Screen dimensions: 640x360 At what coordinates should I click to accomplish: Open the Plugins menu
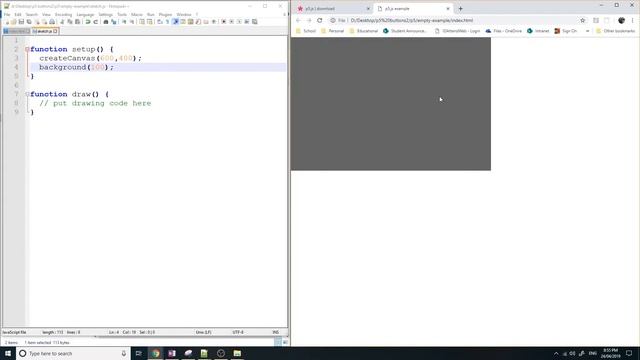click(x=165, y=14)
